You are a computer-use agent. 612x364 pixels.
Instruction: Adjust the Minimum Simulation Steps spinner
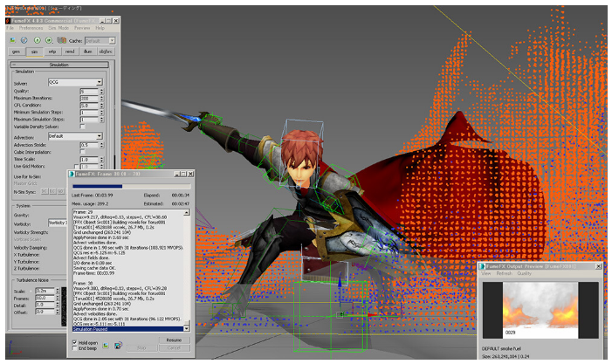[101, 113]
